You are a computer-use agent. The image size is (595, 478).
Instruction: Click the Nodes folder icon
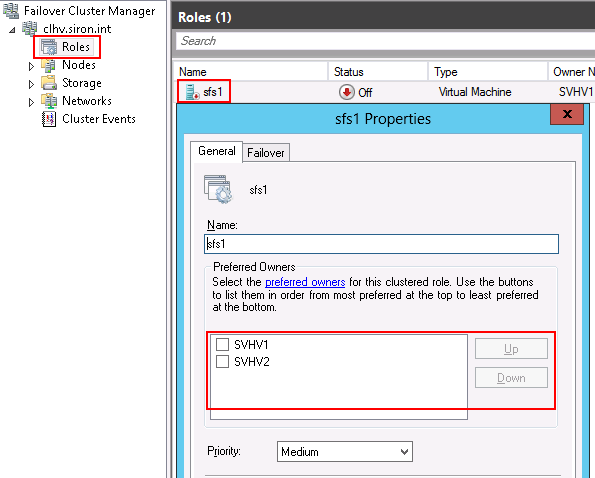coord(49,65)
